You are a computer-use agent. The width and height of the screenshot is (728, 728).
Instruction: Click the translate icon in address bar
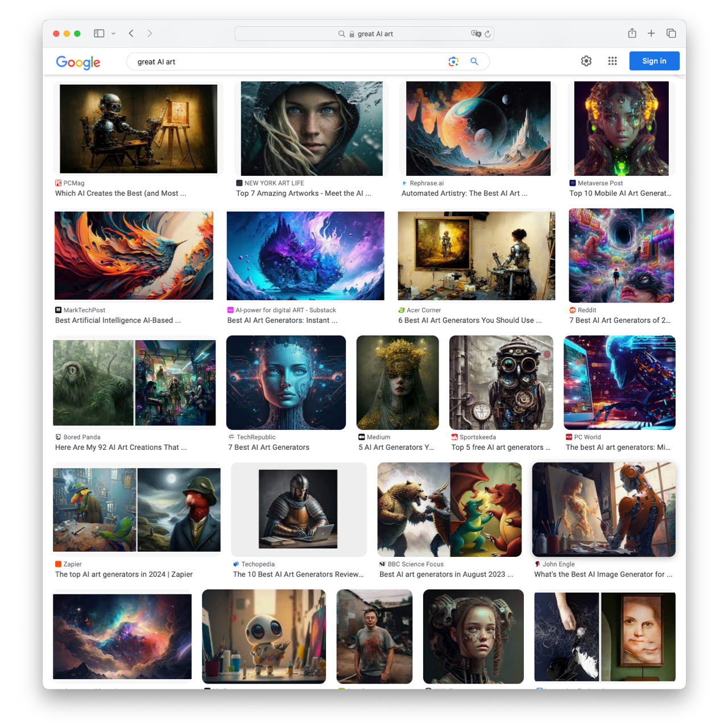tap(477, 34)
